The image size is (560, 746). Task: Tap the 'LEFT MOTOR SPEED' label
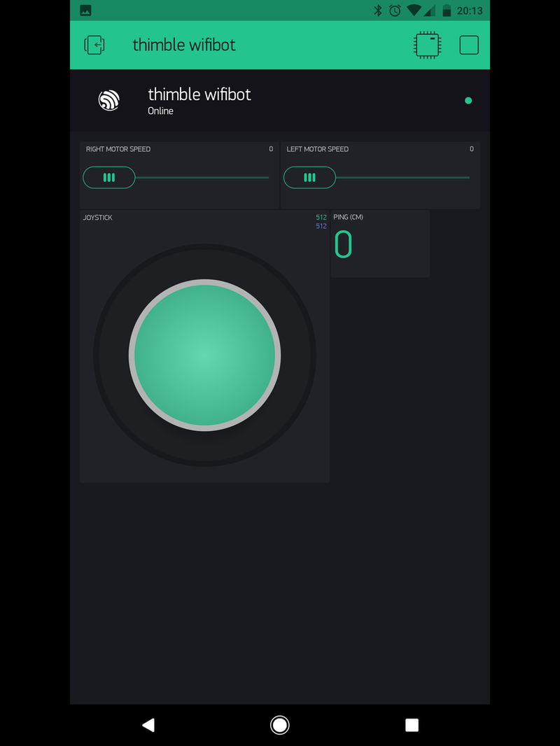pos(317,149)
